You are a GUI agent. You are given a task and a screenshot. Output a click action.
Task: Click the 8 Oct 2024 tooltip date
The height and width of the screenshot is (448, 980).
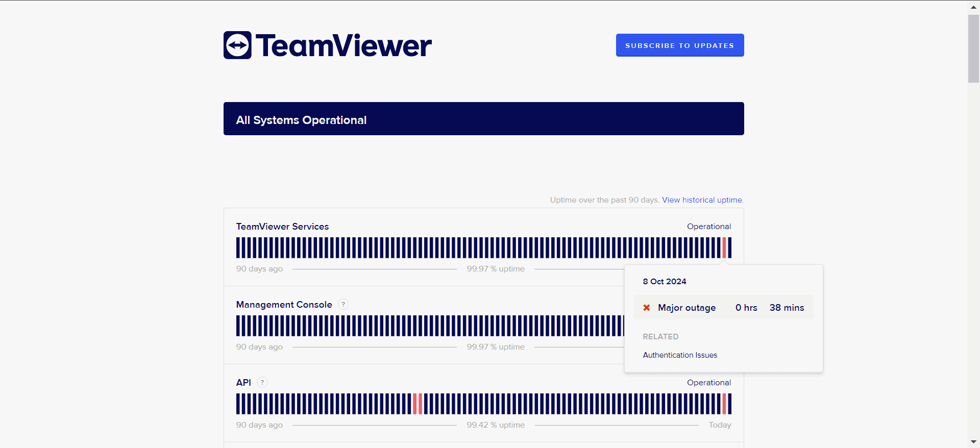[x=665, y=282]
